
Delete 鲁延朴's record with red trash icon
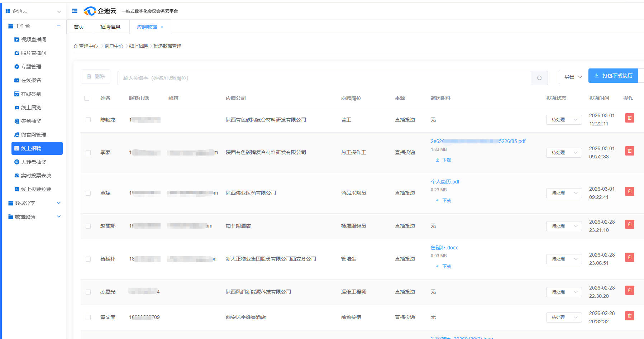(x=629, y=257)
